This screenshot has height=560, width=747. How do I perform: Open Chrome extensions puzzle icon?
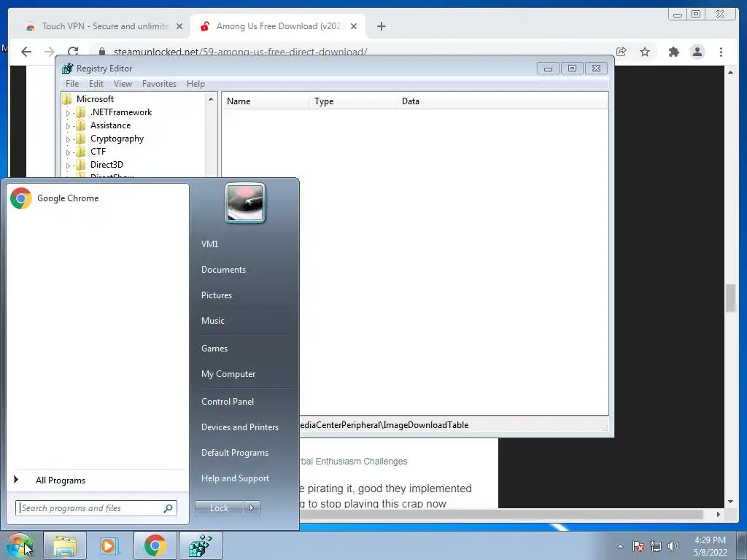coord(673,52)
